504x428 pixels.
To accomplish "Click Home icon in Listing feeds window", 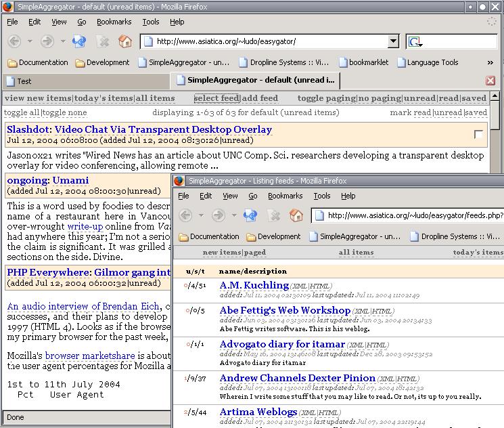I will click(296, 215).
